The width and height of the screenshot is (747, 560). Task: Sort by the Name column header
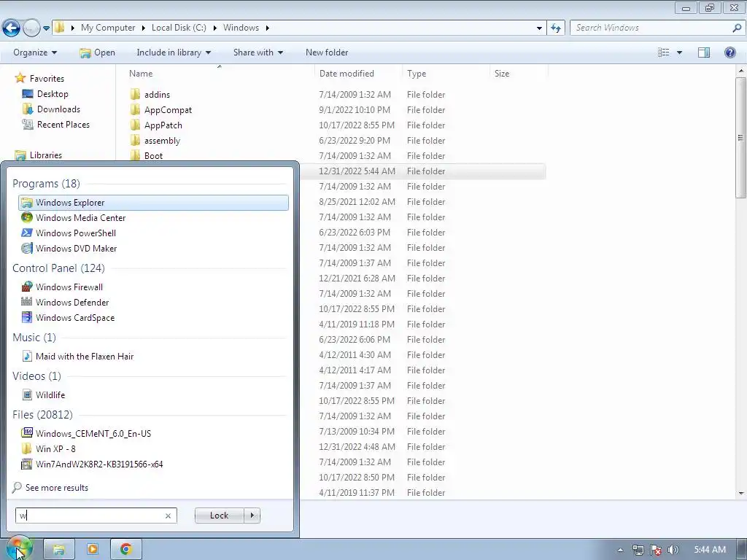(x=141, y=74)
